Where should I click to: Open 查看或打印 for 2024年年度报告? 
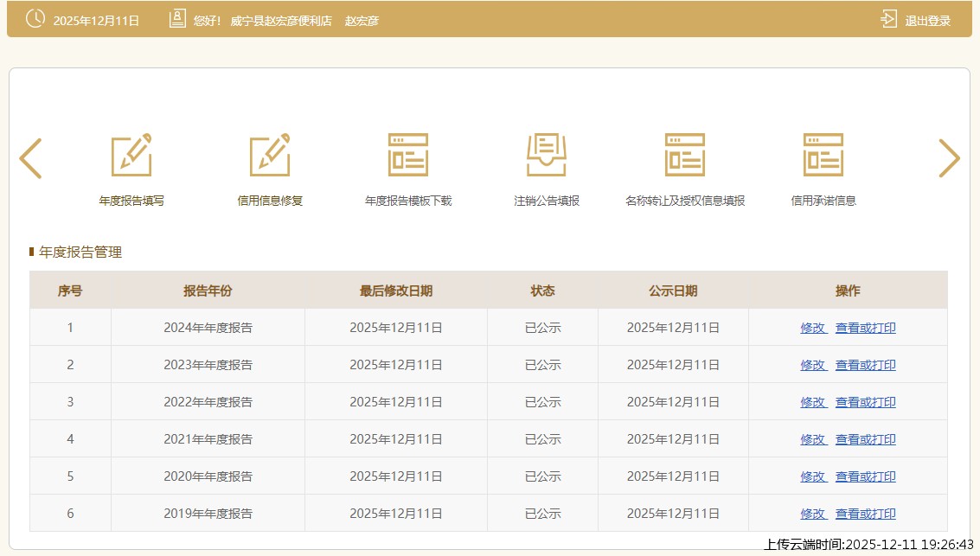[x=865, y=328]
